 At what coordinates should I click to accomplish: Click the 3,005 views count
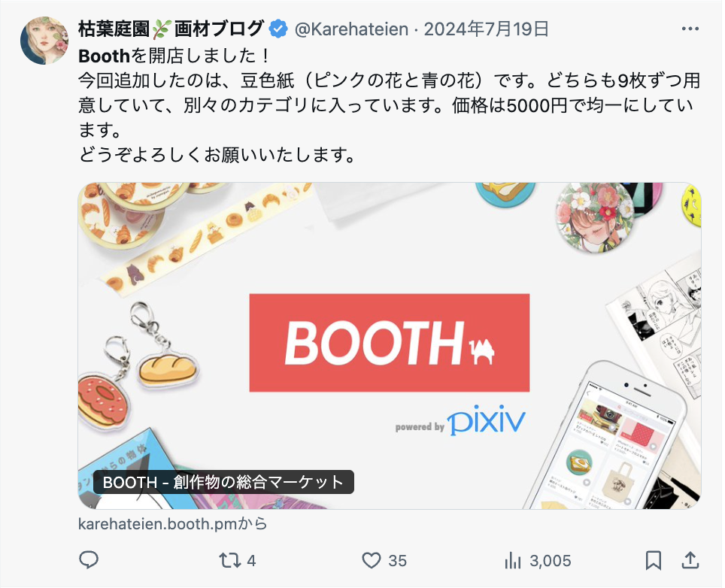551,561
